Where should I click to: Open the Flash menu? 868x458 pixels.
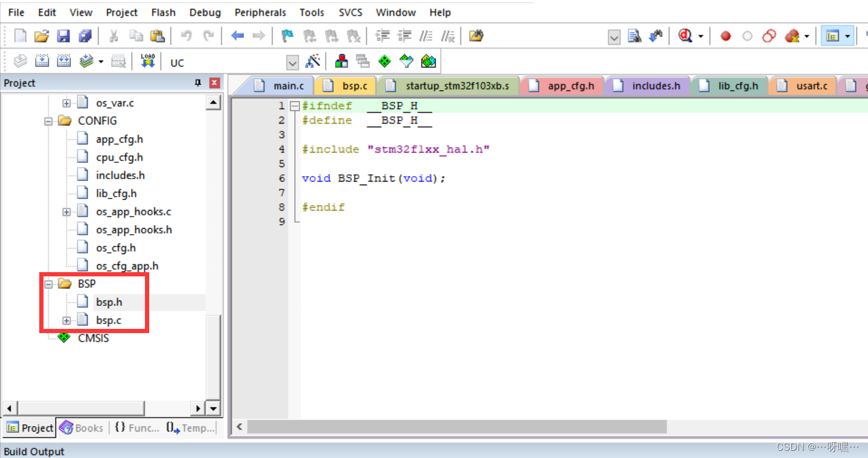point(163,12)
